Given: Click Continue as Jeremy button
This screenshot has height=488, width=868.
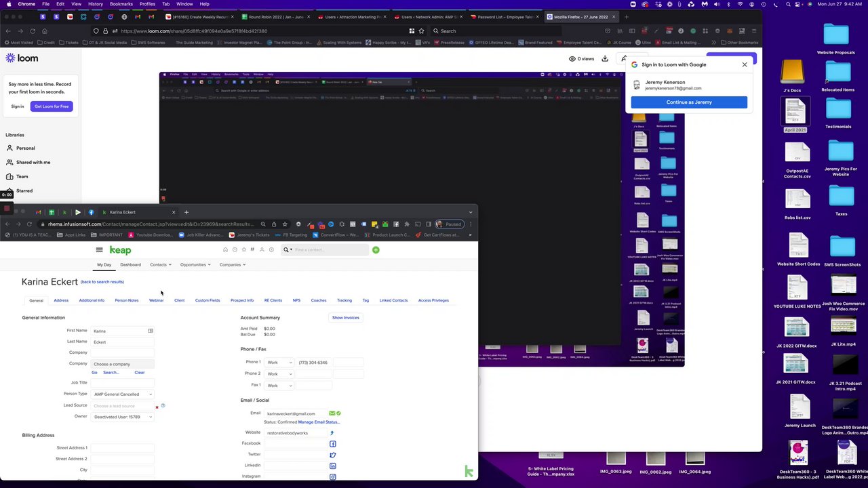Looking at the screenshot, I should [689, 102].
